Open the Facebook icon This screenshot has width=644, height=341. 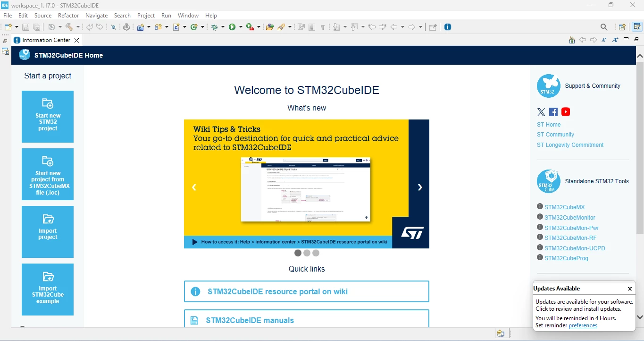click(553, 112)
